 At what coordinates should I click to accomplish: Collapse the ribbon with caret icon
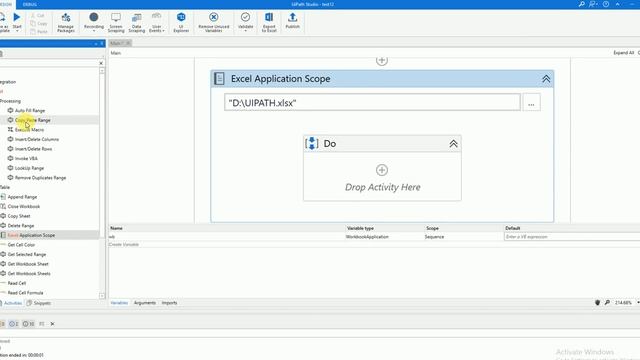click(x=618, y=4)
